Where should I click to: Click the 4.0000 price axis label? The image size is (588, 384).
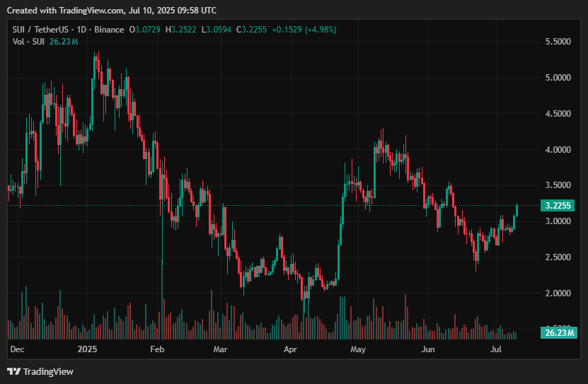pos(558,150)
